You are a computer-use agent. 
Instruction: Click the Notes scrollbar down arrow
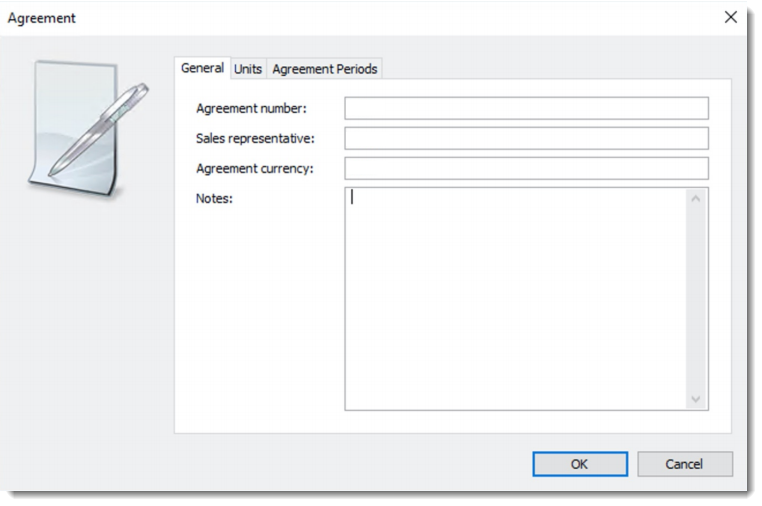pos(695,399)
